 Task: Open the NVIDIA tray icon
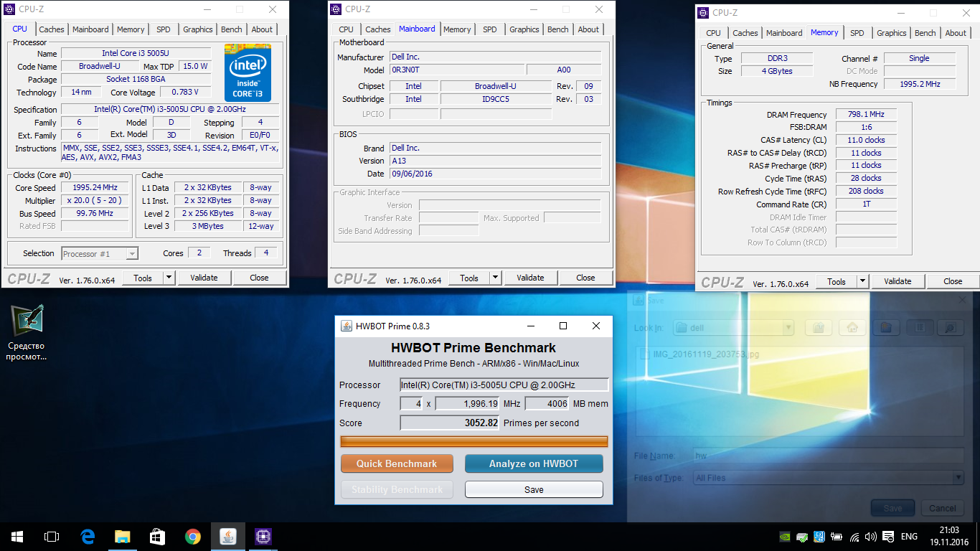[785, 537]
